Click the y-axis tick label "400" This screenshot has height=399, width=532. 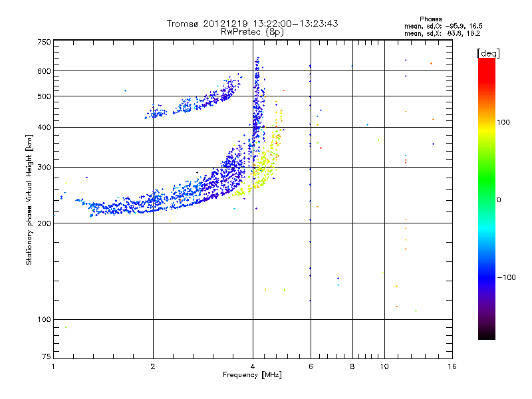(44, 128)
